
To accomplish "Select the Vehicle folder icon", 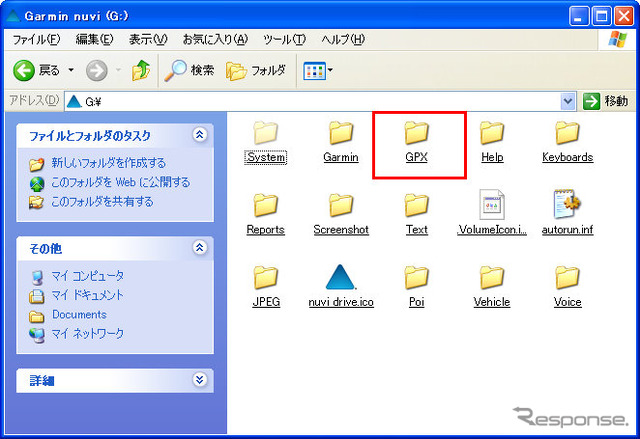I will click(492, 277).
